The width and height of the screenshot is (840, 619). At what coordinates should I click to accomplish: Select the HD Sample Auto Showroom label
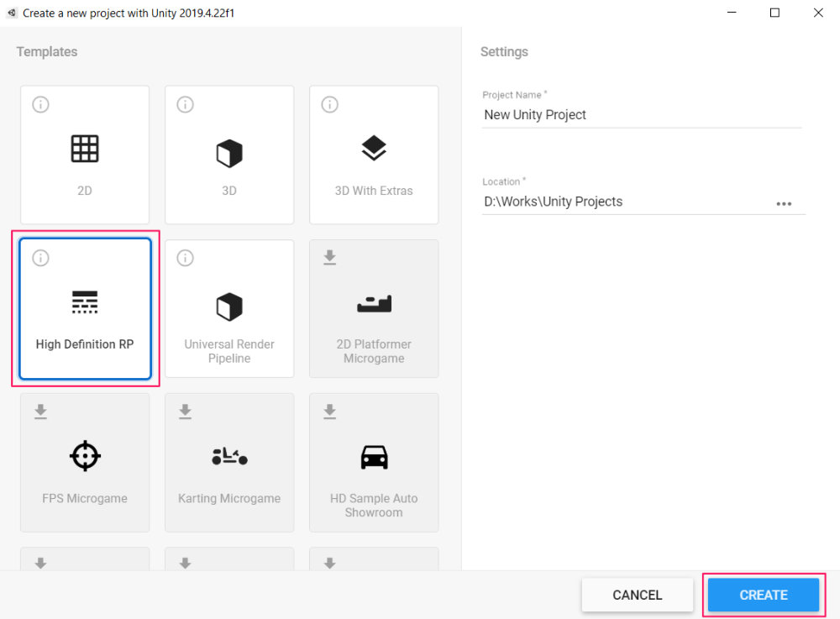(374, 506)
